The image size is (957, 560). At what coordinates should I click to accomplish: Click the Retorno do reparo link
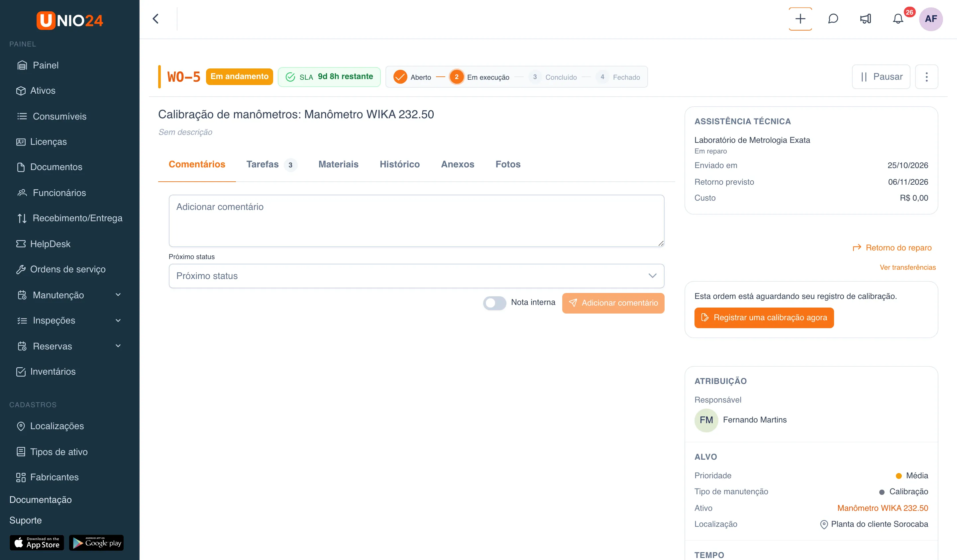coord(892,247)
